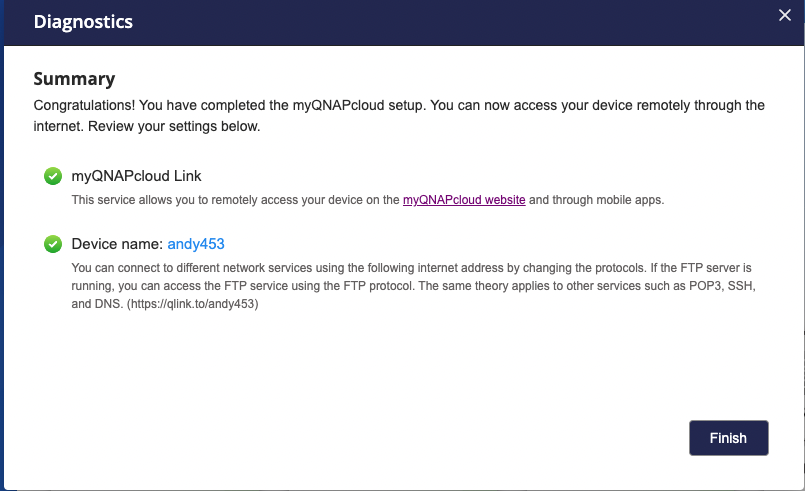Click the Diagnostics title text
The image size is (805, 491).
83,21
